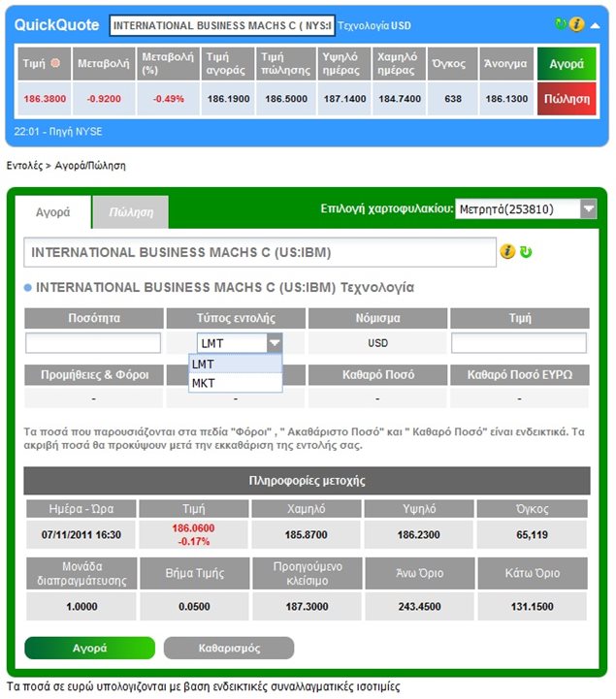Click the Τιμή πώλησης column header
Screen dimensions: 616x699
coord(286,64)
